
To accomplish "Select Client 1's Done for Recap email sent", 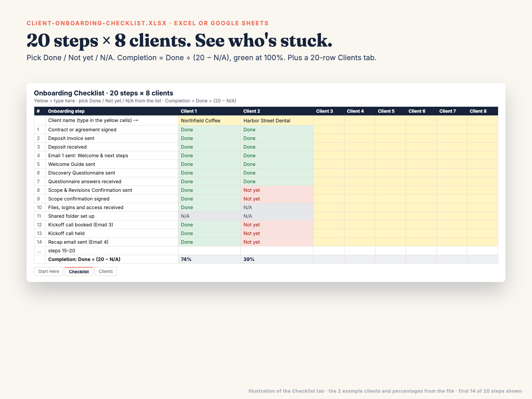I will pos(209,242).
